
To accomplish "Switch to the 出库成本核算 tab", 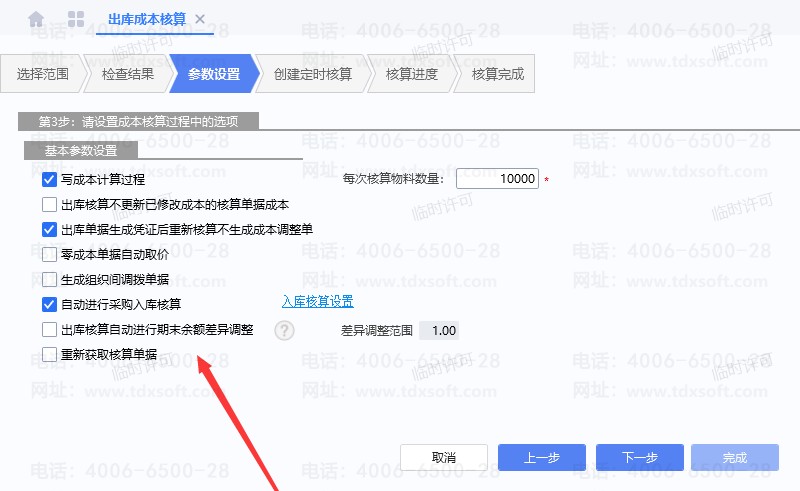I will [148, 19].
